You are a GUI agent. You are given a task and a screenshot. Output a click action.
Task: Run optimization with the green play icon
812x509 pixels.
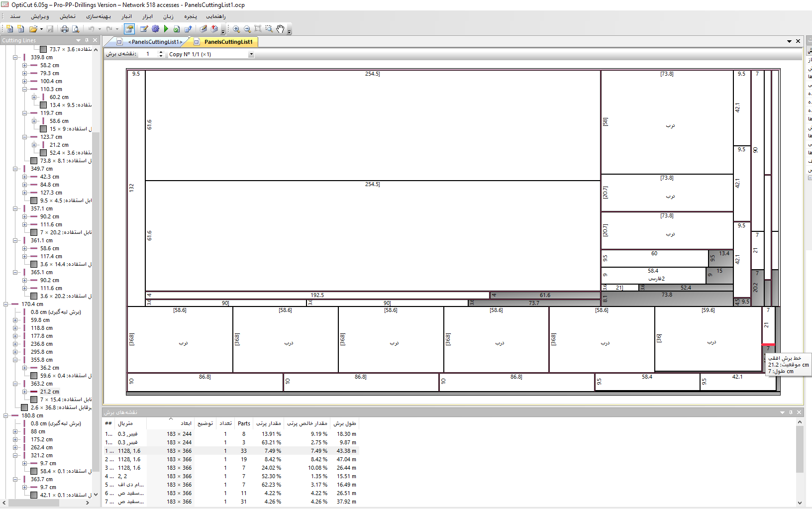(x=166, y=29)
